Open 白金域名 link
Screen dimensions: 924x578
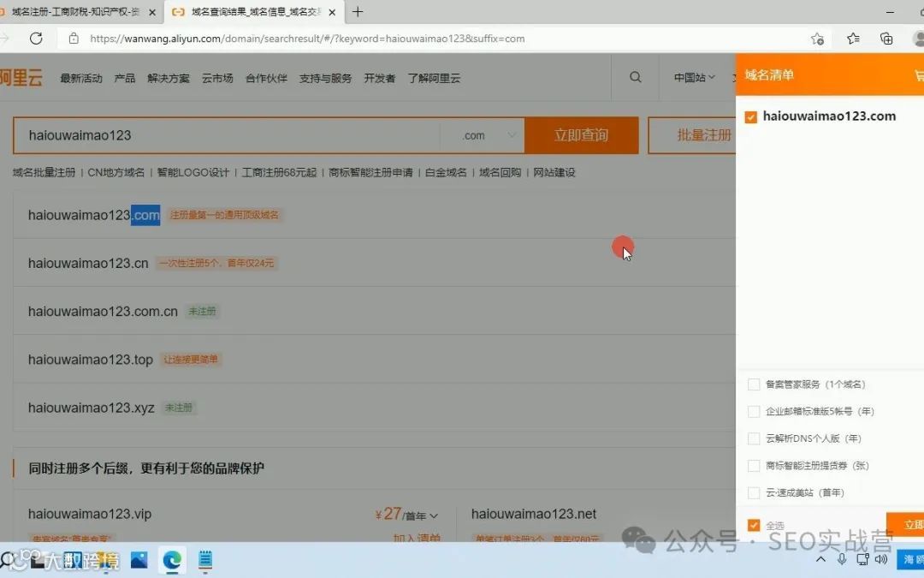tap(446, 172)
